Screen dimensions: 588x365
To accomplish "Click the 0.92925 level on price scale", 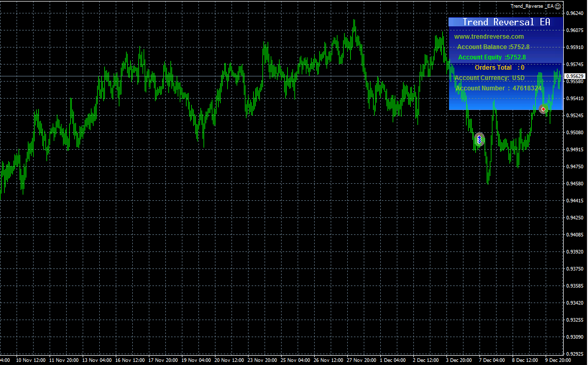I will [575, 354].
